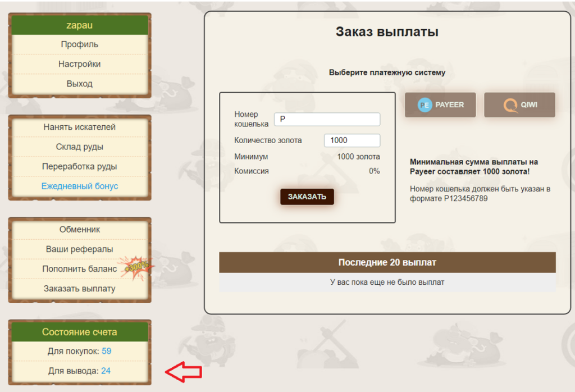575x392 pixels.
Task: Click the Выберите платежную систему heading
Action: [387, 72]
